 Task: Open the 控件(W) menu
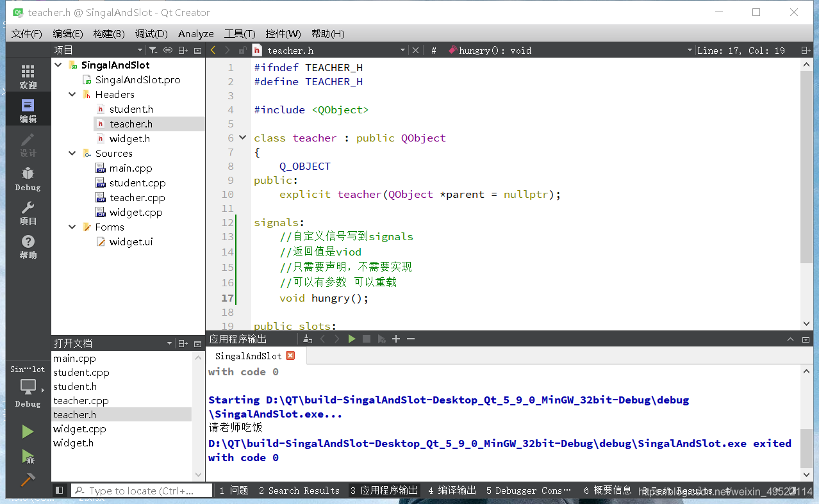tap(283, 33)
